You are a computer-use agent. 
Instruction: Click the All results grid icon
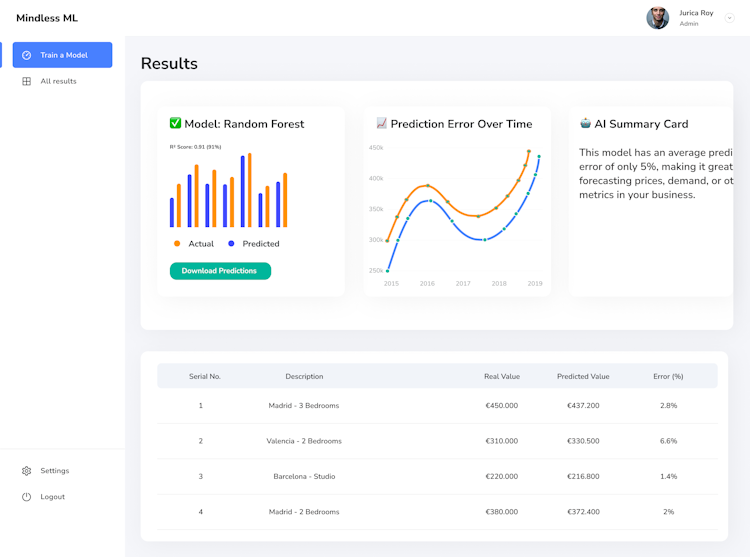(27, 81)
